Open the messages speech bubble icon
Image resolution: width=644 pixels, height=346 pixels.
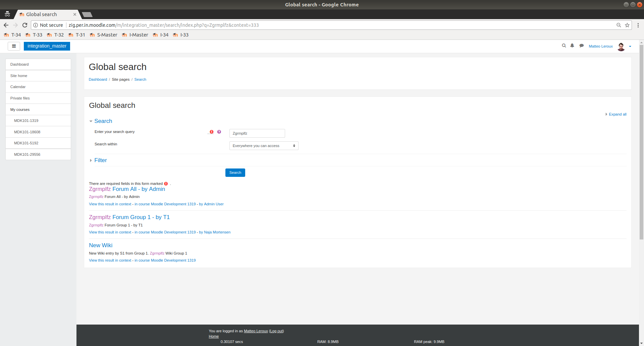[x=582, y=46]
